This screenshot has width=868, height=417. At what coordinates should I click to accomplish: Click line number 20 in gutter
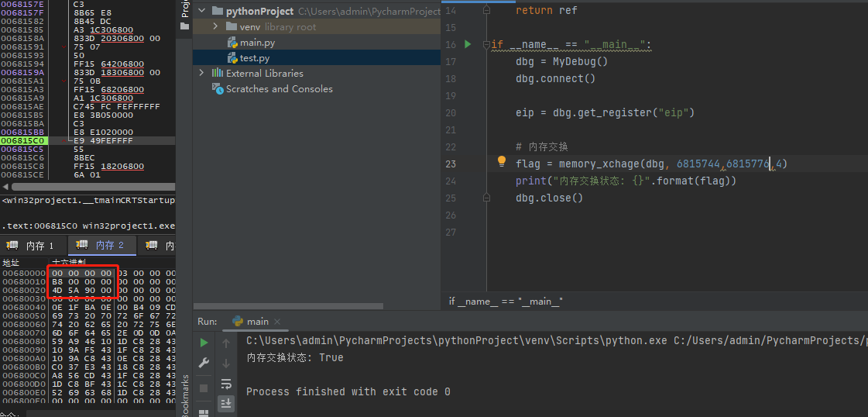[450, 113]
